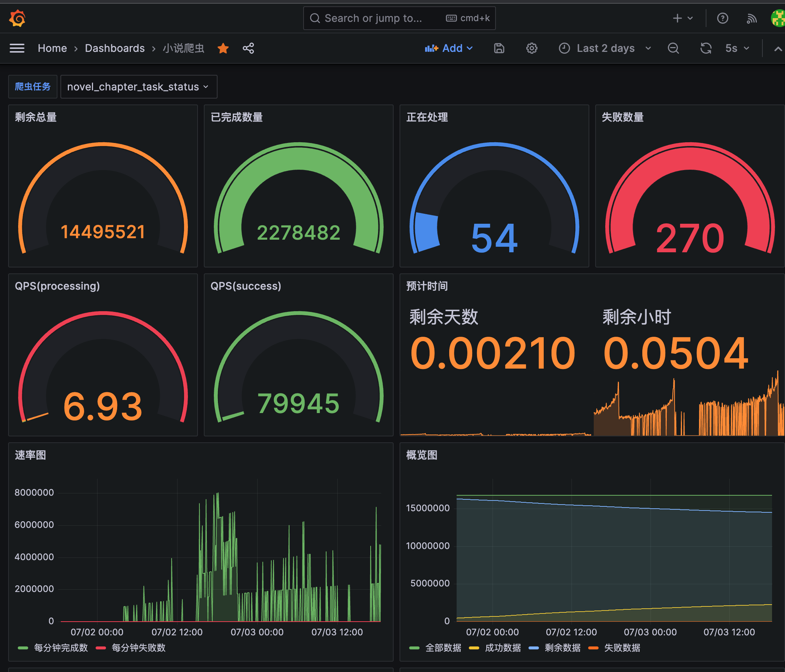Click the share dashboard icon

pyautogui.click(x=248, y=48)
